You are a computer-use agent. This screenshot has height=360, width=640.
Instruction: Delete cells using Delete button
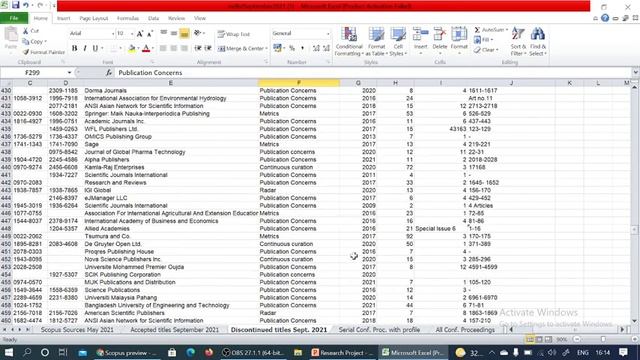coord(440,41)
